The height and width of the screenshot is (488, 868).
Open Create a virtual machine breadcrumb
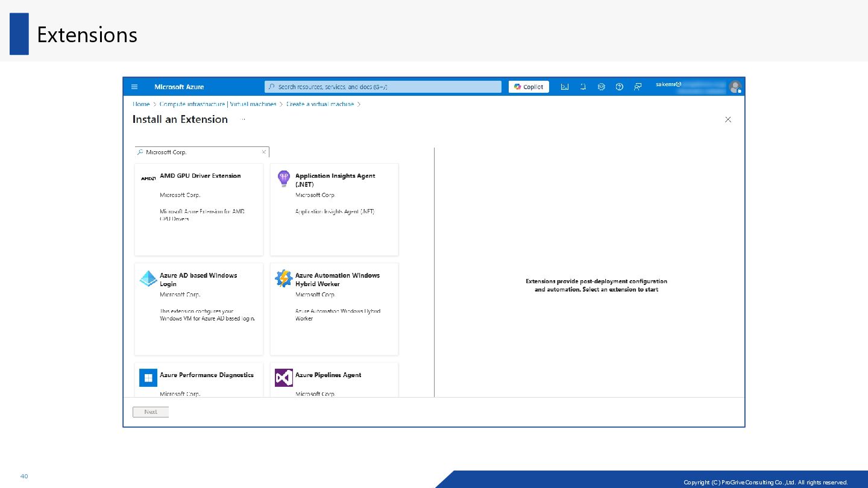point(320,104)
